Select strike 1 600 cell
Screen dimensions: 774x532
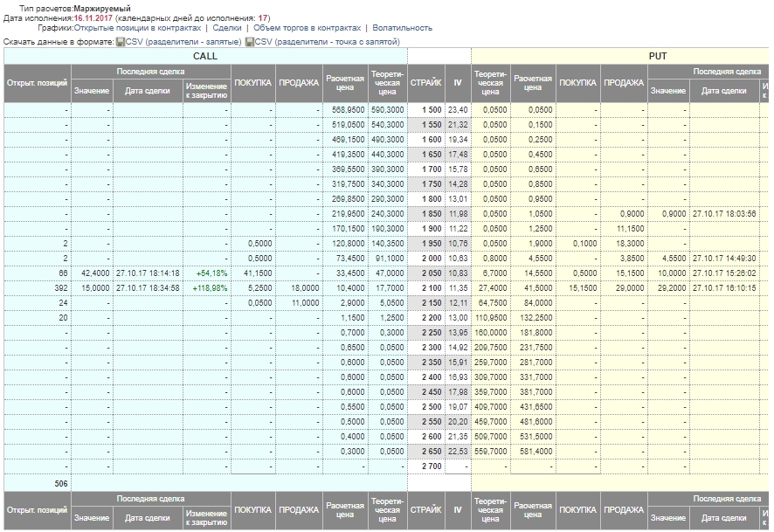point(426,140)
